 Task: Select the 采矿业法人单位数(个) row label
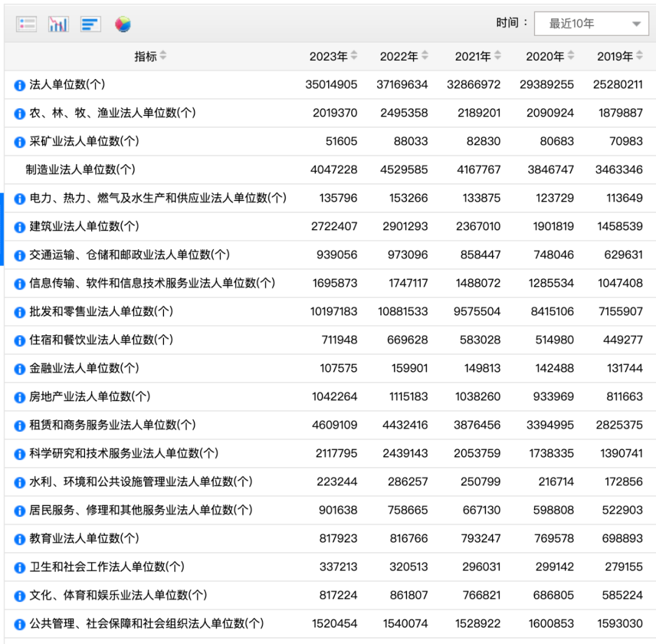(84, 141)
